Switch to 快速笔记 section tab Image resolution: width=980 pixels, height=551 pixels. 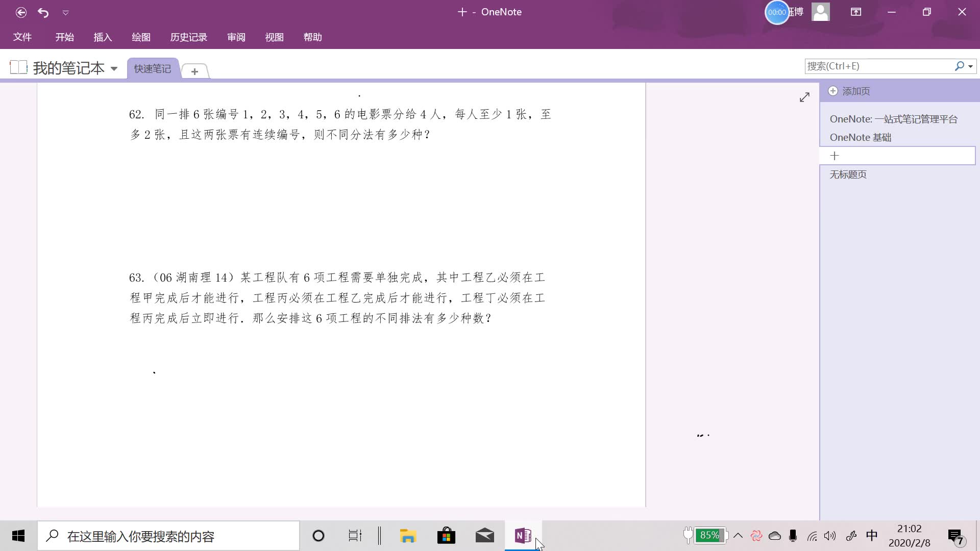click(x=152, y=68)
